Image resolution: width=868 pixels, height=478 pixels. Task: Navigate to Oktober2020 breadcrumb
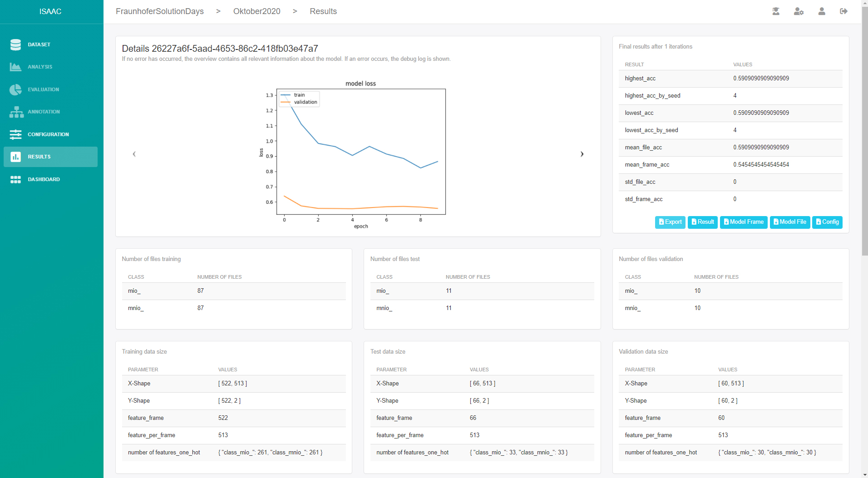point(256,11)
